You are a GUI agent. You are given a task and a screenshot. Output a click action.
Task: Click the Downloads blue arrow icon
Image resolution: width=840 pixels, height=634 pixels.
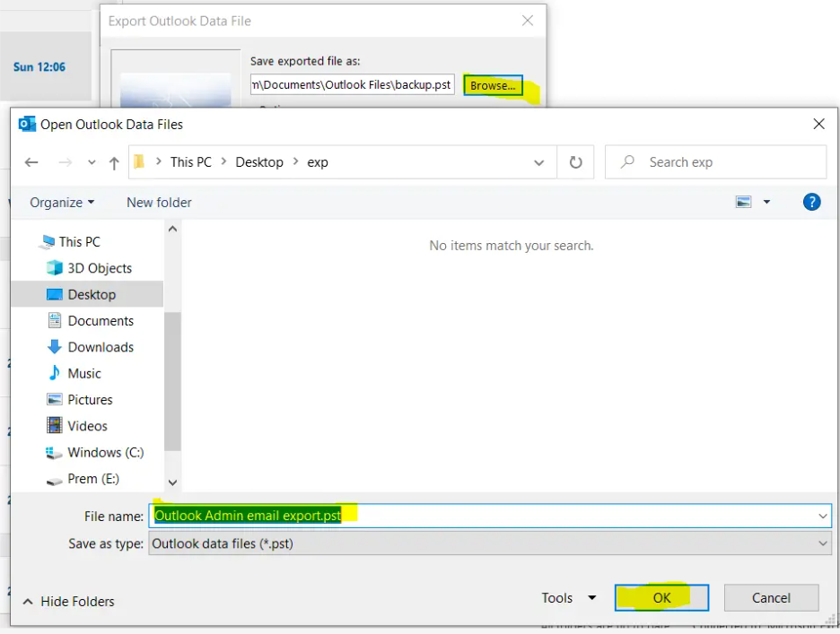[54, 347]
